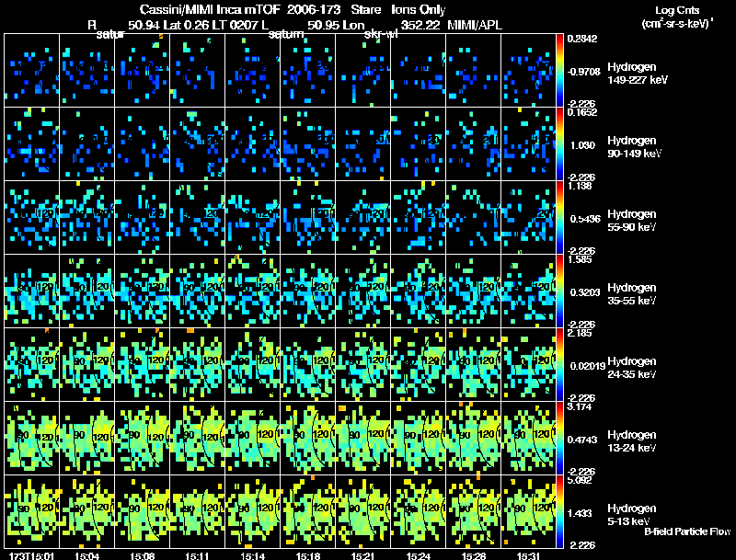
Task: Click the 'B-field Particle Flow' caption
Action: (687, 531)
